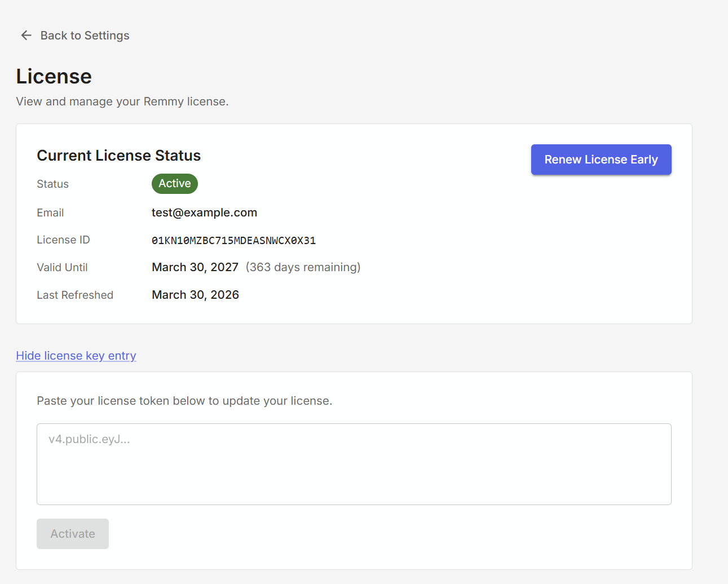
Task: Click the License ID row label
Action: pos(63,240)
